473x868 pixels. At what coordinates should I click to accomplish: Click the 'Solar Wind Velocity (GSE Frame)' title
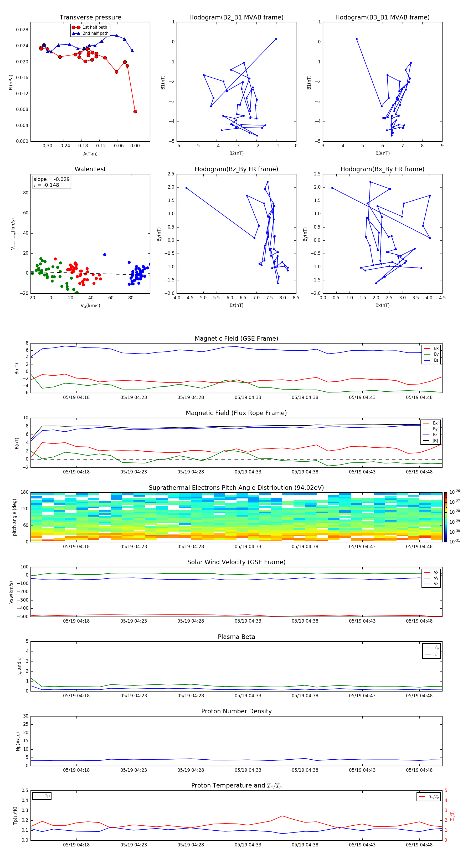pyautogui.click(x=236, y=562)
